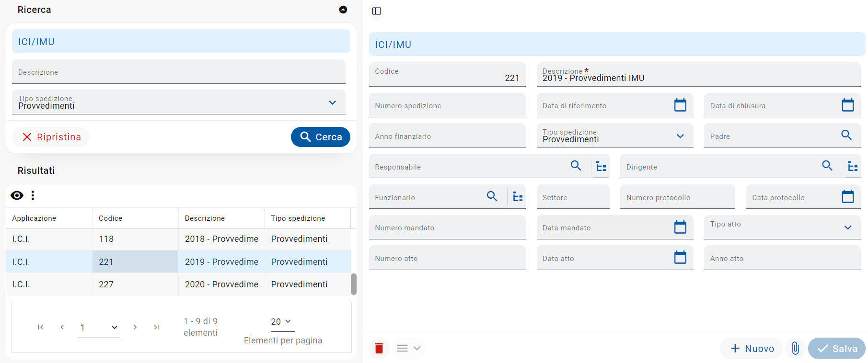Click the Funzionario search icon
Image resolution: width=868 pixels, height=363 pixels.
pyautogui.click(x=492, y=196)
